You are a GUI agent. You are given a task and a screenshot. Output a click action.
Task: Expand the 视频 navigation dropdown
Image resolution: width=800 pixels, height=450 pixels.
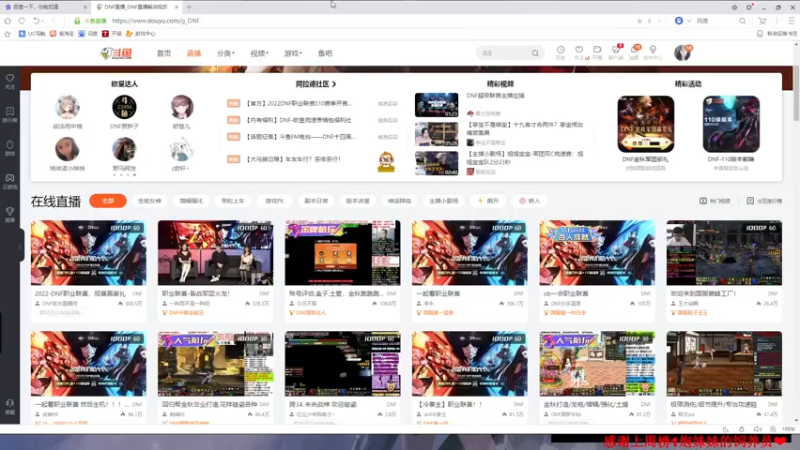tap(259, 53)
